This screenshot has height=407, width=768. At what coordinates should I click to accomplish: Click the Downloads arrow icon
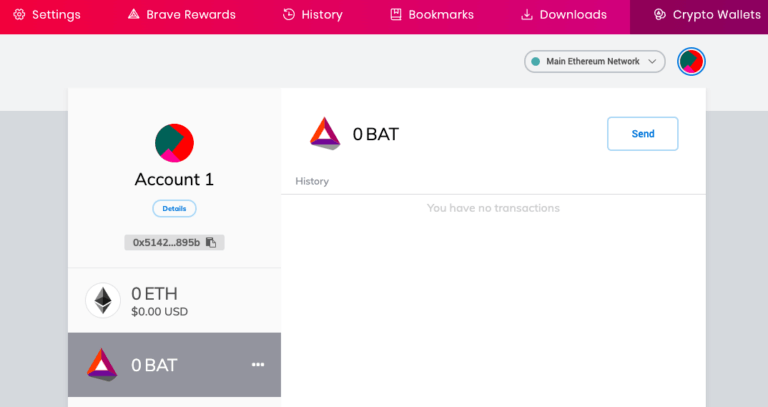527,15
